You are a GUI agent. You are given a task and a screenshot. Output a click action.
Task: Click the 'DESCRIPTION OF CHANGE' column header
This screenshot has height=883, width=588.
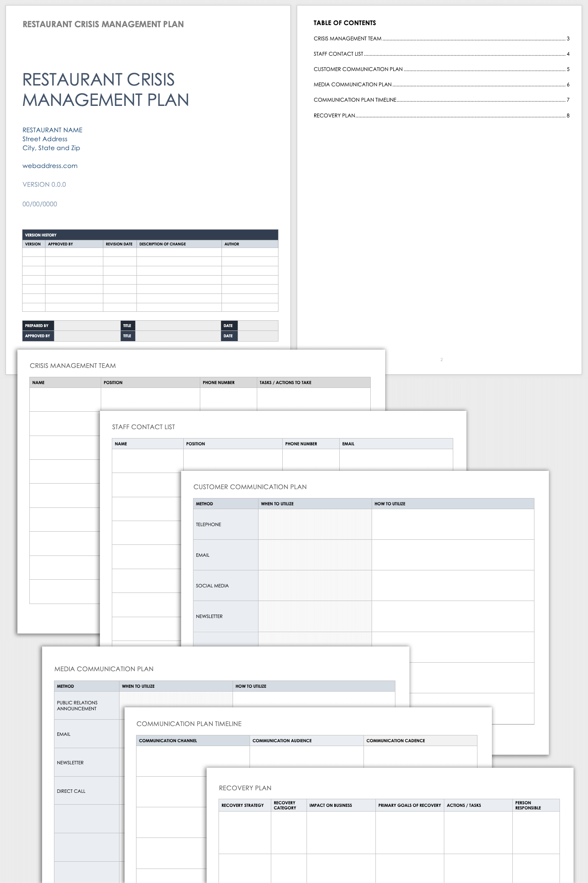tap(179, 244)
